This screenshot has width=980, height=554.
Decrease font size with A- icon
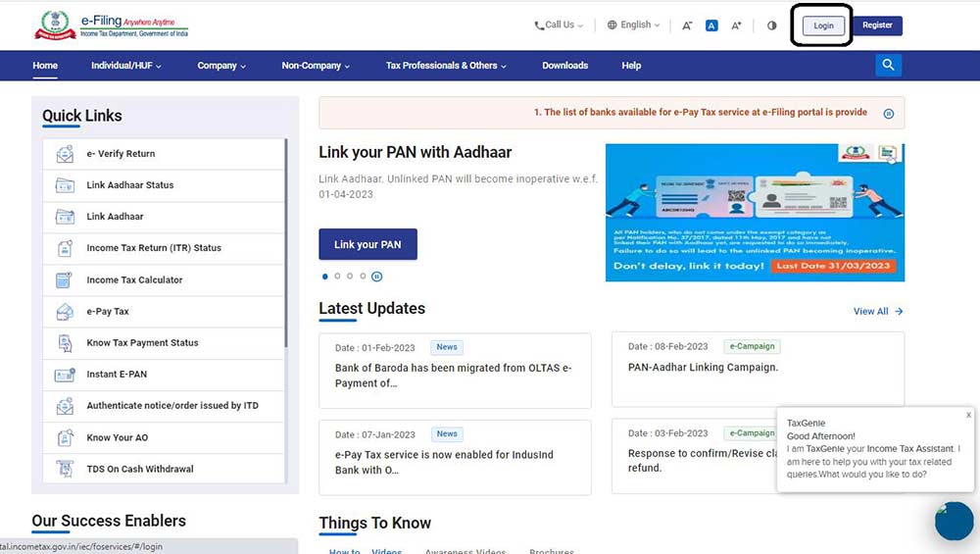tap(687, 25)
